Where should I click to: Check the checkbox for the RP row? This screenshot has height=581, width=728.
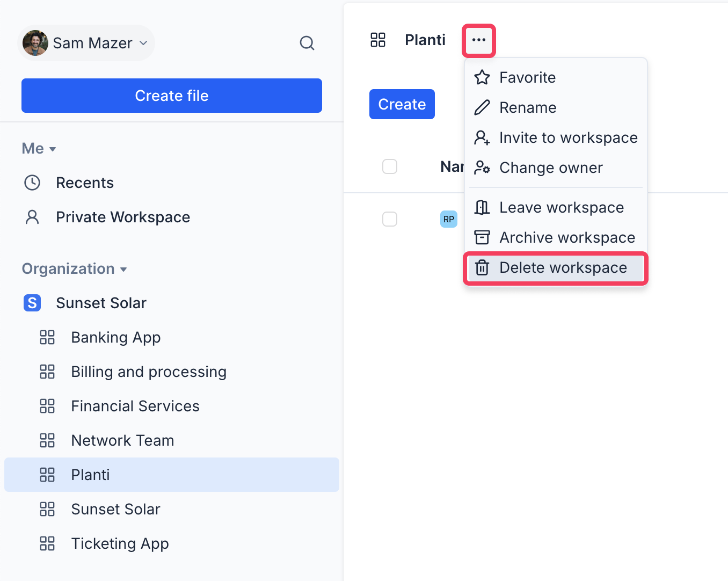tap(390, 219)
